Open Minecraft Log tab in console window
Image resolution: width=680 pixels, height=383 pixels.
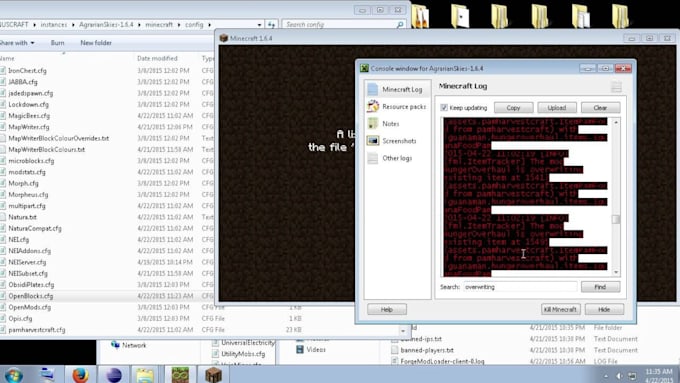(x=397, y=89)
